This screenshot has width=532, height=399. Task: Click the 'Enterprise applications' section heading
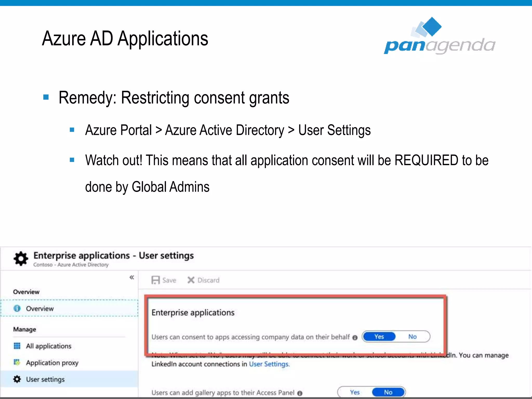pyautogui.click(x=193, y=312)
